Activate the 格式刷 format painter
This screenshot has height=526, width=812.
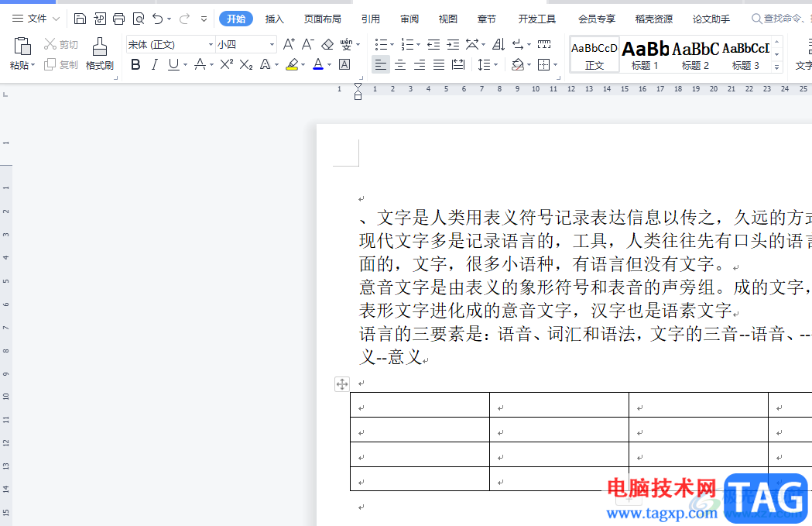(x=99, y=53)
